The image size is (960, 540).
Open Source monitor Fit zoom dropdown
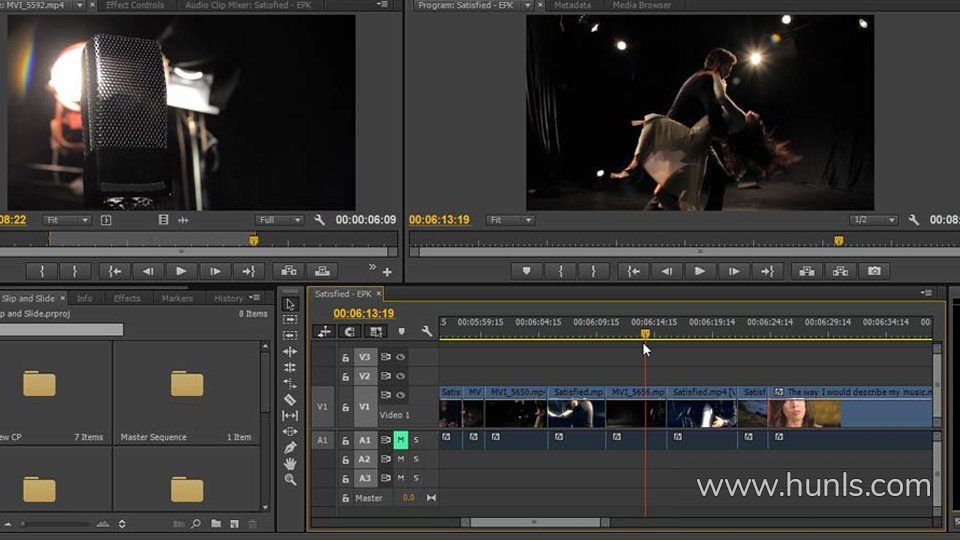(x=66, y=220)
